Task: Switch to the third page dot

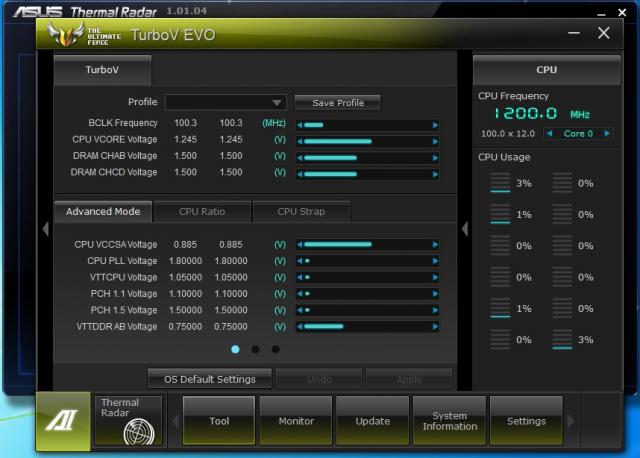Action: point(275,350)
